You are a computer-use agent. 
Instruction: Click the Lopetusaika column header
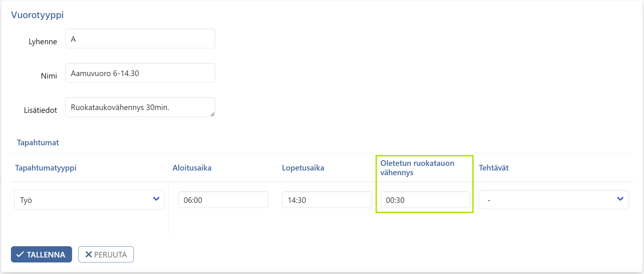(x=303, y=168)
